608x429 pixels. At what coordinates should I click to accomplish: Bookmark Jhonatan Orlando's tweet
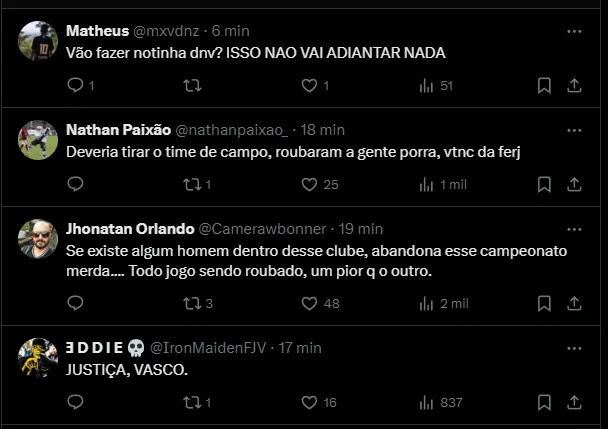pyautogui.click(x=544, y=303)
